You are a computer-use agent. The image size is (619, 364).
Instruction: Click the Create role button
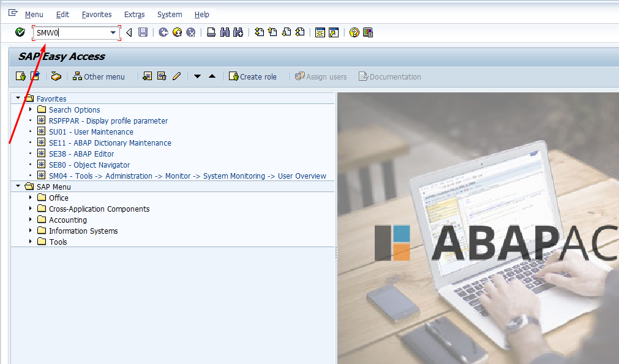point(253,76)
